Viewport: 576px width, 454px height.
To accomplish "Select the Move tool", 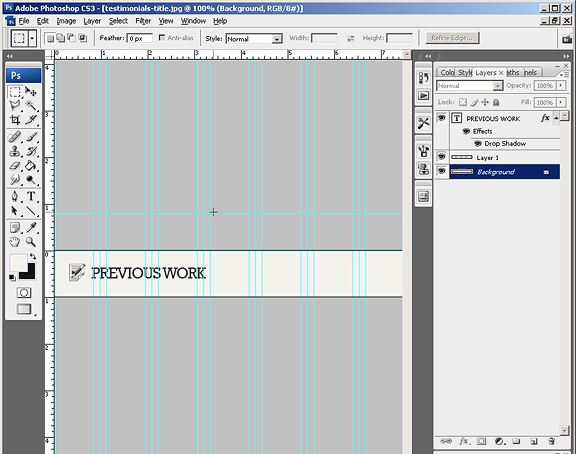I will [x=31, y=91].
